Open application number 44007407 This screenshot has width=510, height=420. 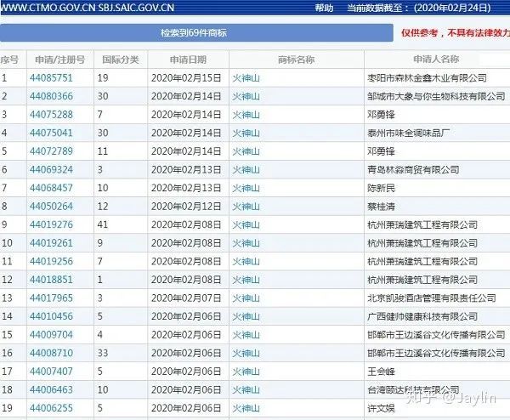[x=51, y=371]
